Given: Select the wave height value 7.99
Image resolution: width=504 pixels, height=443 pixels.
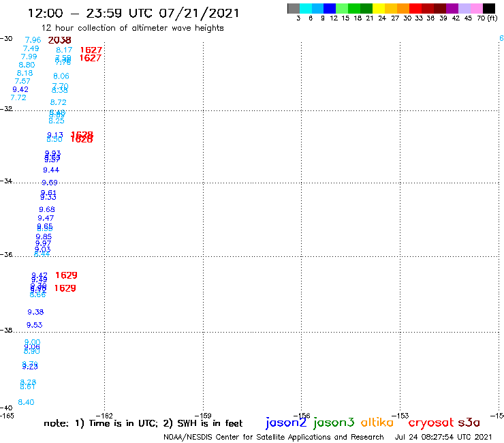Looking at the screenshot, I should coord(29,57).
